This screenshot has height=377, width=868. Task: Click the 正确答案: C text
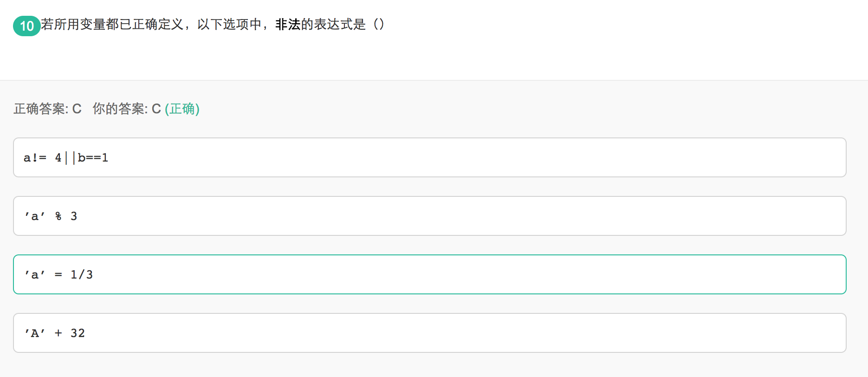point(47,109)
